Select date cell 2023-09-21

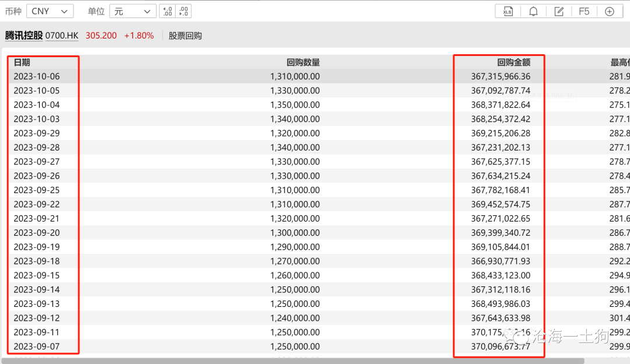pos(37,219)
